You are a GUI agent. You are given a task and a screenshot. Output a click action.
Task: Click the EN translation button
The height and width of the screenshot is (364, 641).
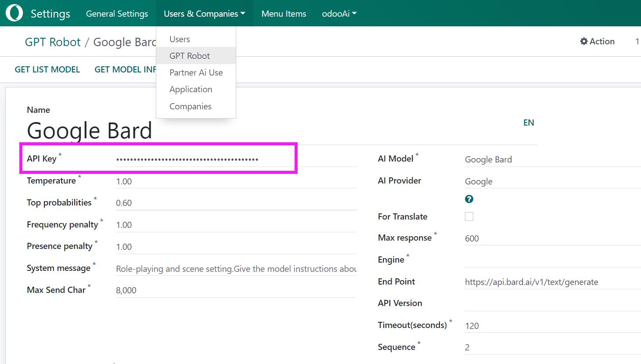click(529, 123)
